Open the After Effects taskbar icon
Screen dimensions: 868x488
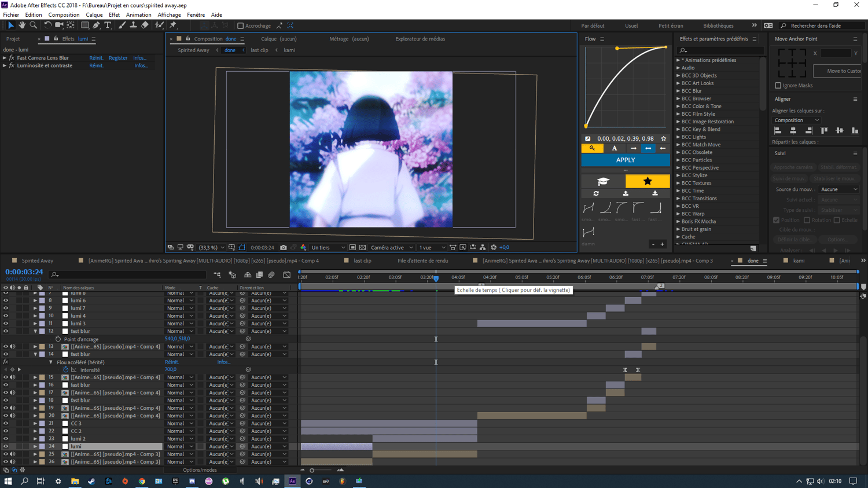(x=292, y=481)
